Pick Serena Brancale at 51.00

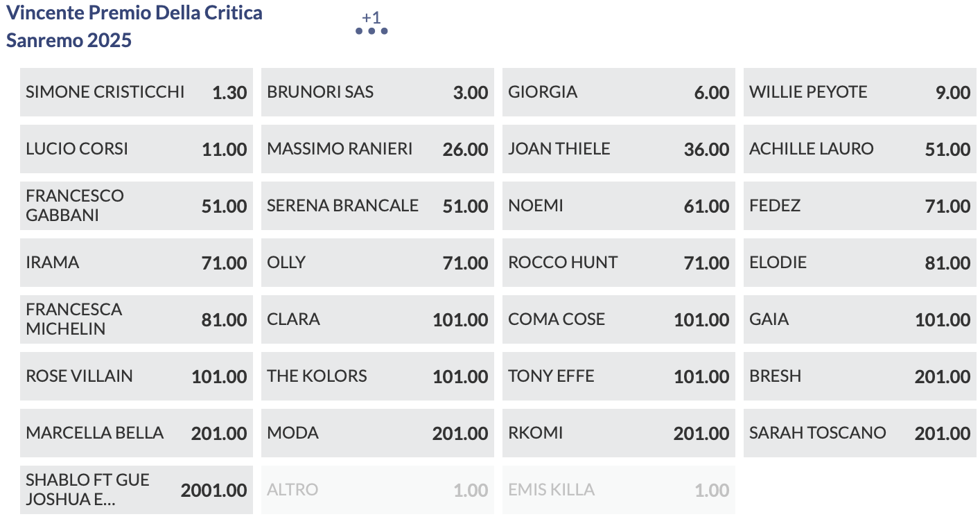(x=378, y=206)
